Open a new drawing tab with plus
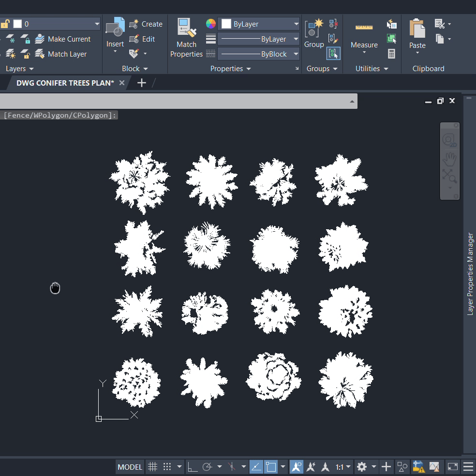476x476 pixels. point(141,83)
